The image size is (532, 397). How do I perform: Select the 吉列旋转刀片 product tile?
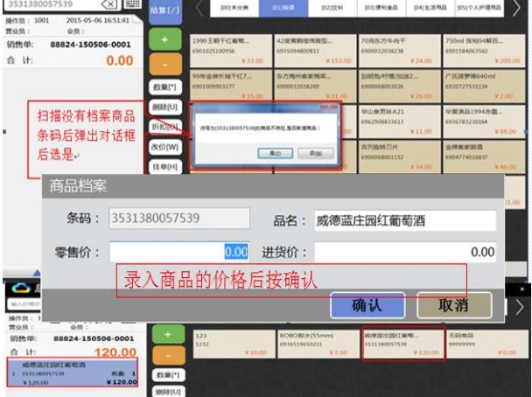click(x=400, y=157)
